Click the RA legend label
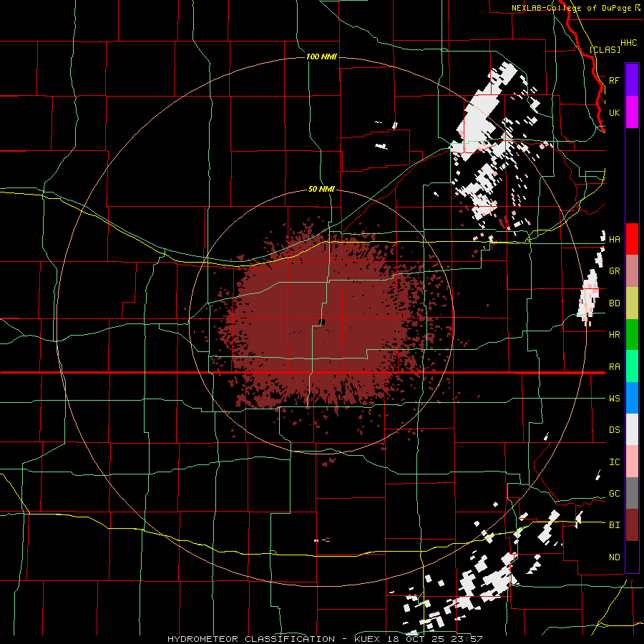The height and width of the screenshot is (644, 644). coord(614,367)
